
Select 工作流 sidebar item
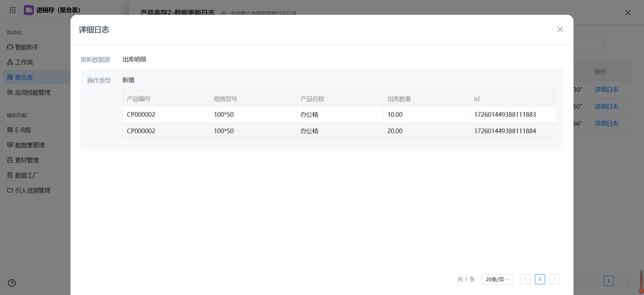pos(24,62)
